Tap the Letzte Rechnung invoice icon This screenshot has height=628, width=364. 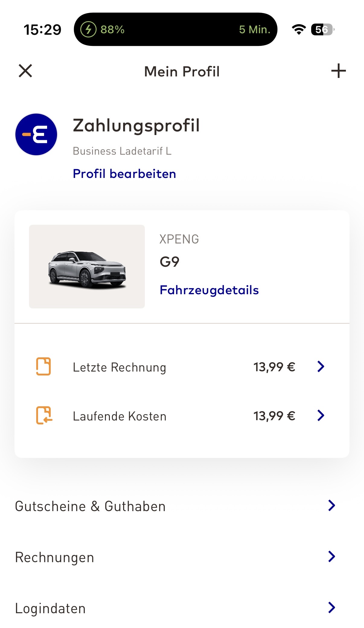[x=43, y=366]
